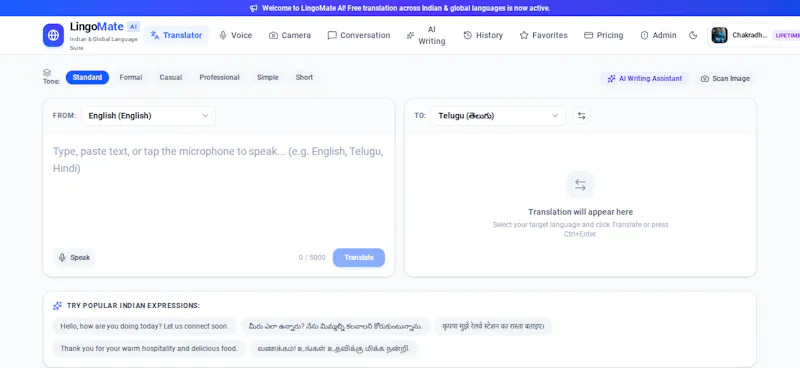Click the microphone Speak button
This screenshot has height=368, width=800.
point(74,258)
